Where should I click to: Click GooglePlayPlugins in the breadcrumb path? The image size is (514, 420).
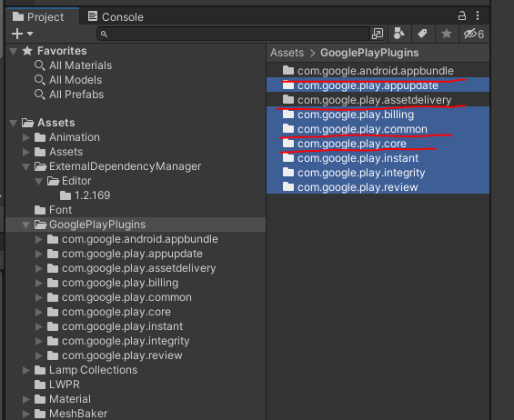(x=369, y=53)
